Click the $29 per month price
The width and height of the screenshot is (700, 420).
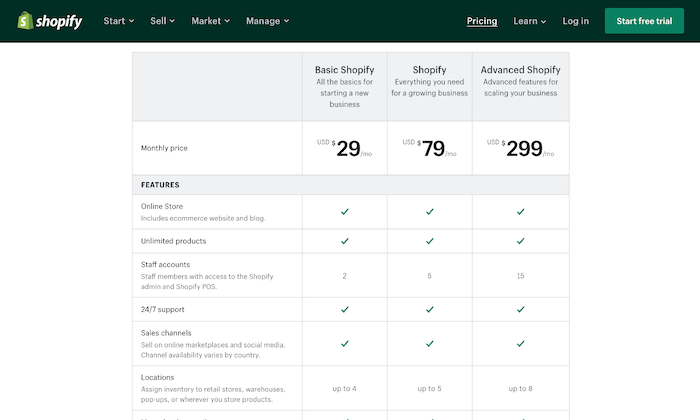pos(344,148)
